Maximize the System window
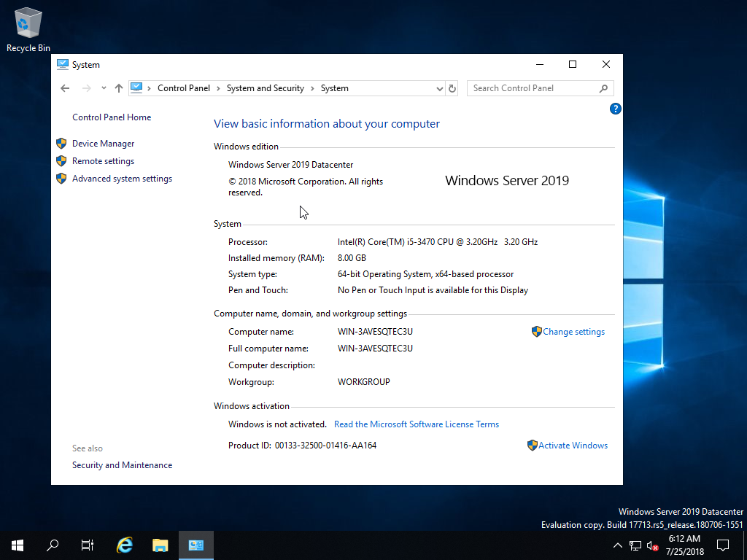Image resolution: width=747 pixels, height=560 pixels. pyautogui.click(x=573, y=64)
